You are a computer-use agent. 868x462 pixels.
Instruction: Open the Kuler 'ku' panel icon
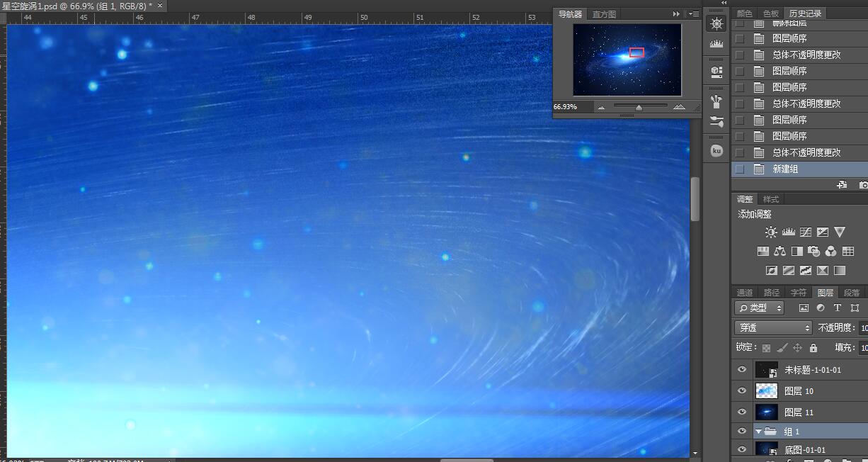716,151
